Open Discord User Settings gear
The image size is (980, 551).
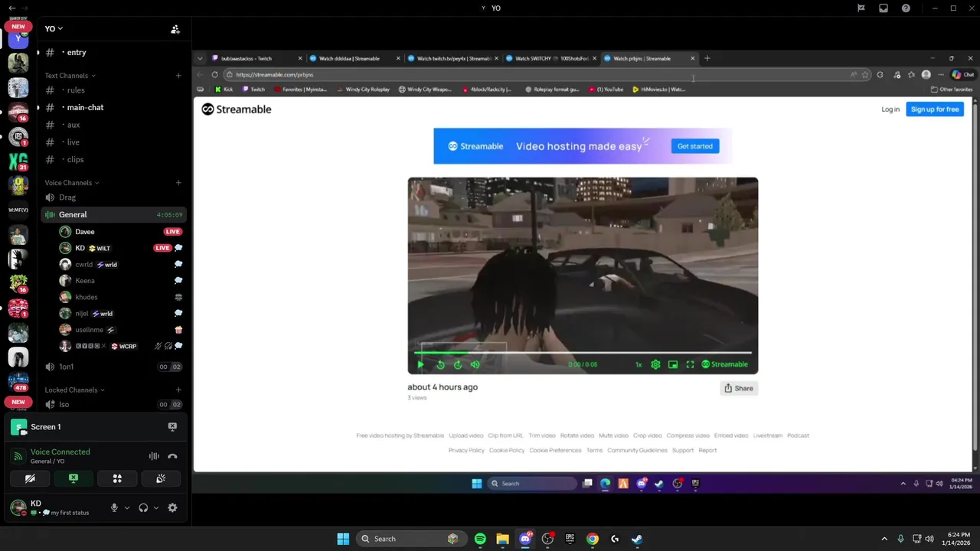[172, 507]
